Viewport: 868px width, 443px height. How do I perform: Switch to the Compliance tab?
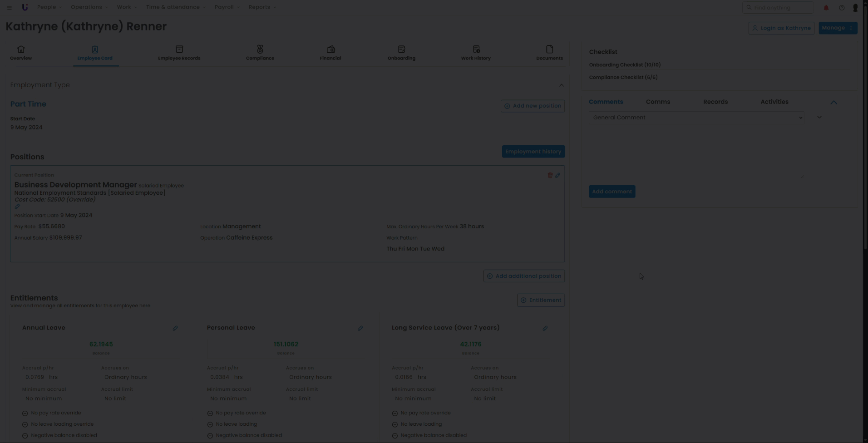tap(260, 53)
